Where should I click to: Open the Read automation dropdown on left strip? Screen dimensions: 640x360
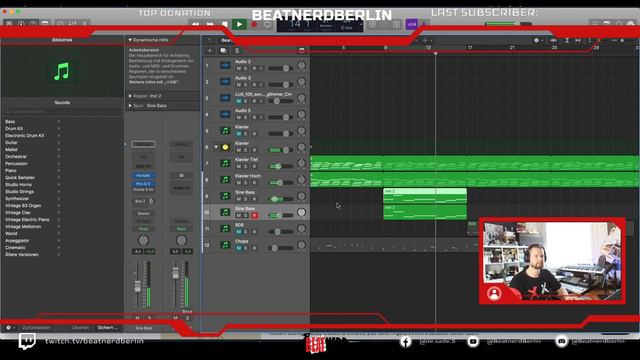tap(143, 229)
